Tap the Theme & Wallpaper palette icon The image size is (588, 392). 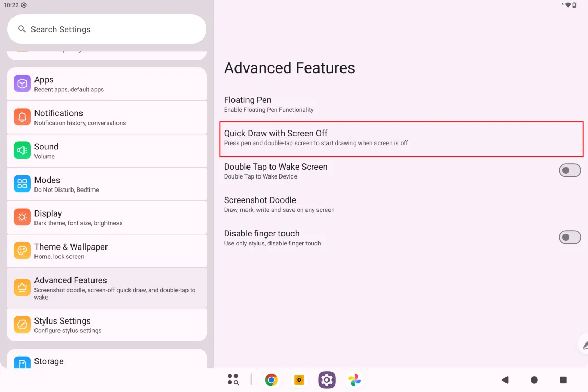point(22,251)
